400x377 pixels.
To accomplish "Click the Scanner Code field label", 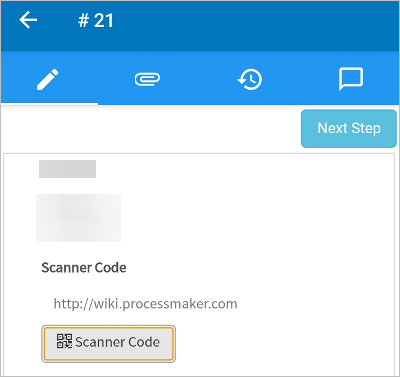I will [x=84, y=268].
